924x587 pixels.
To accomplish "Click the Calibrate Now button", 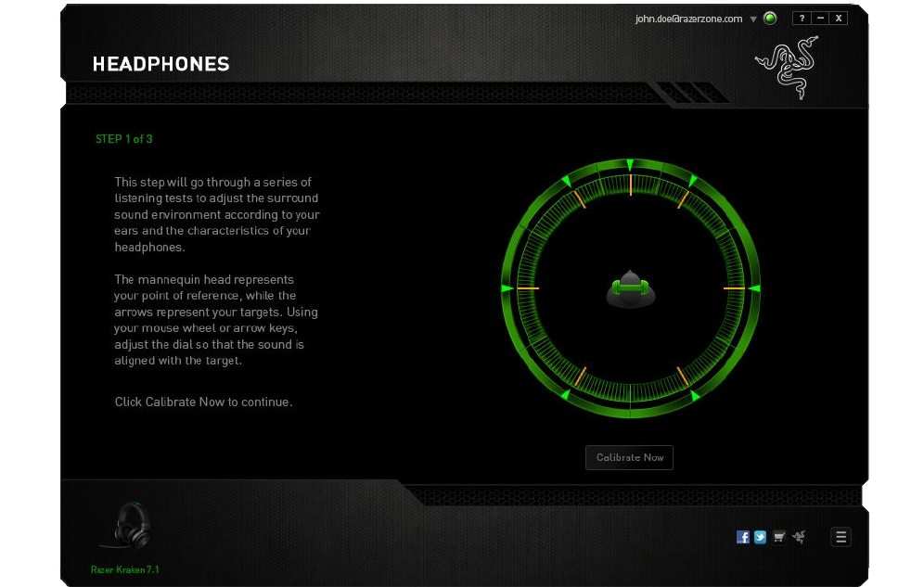I will tap(629, 457).
